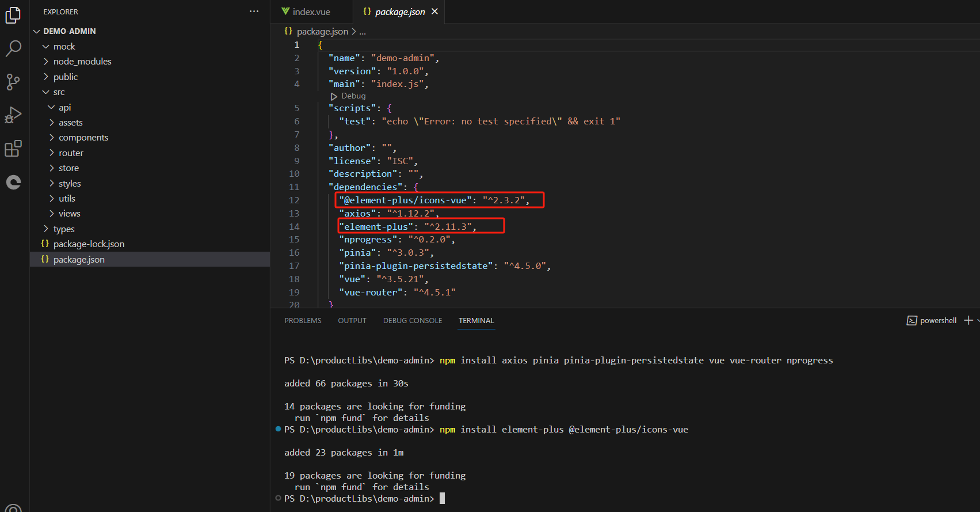Open the TERMINAL panel tab
This screenshot has height=512, width=980.
(x=476, y=320)
